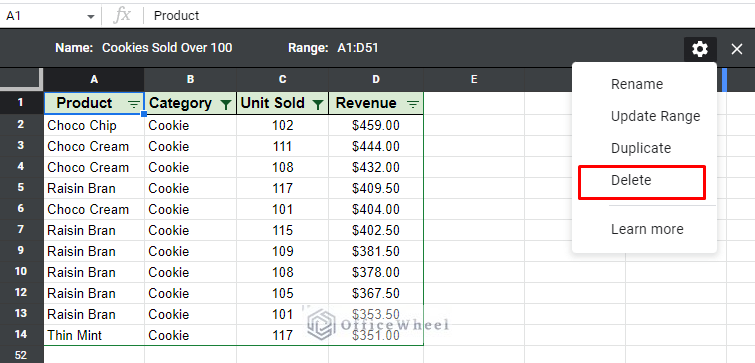Select the 115 units sold cell
755x363 pixels.
282,230
